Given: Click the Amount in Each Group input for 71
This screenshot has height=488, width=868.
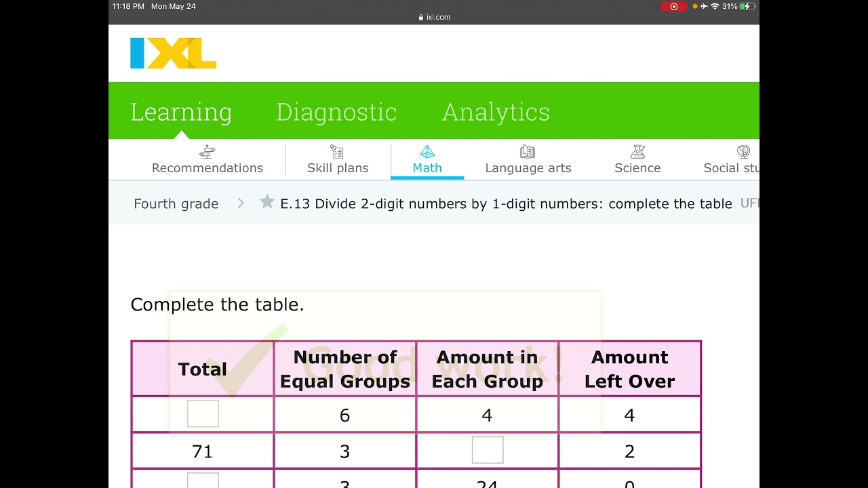Looking at the screenshot, I should (x=488, y=450).
